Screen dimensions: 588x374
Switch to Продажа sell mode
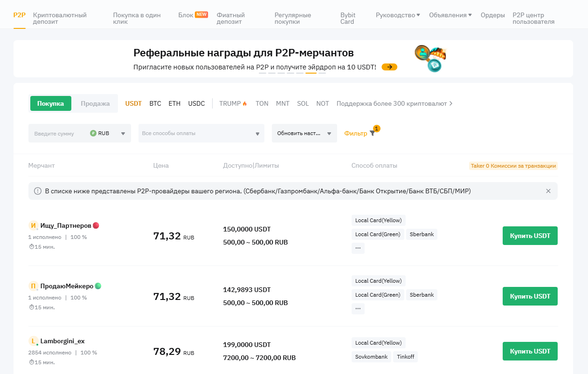point(95,103)
